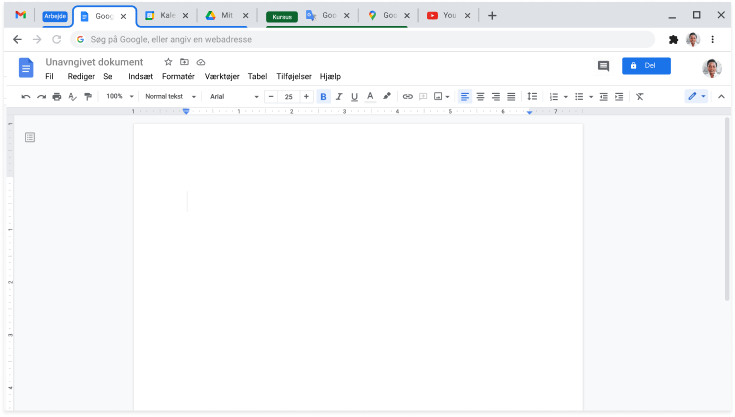Insert image icon in toolbar
The width and height of the screenshot is (735, 417).
tap(438, 97)
